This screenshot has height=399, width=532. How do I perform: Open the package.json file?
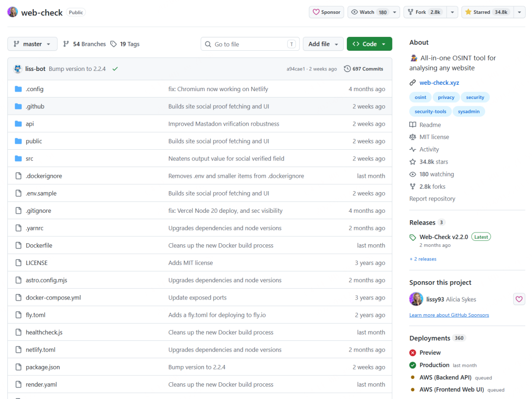pyautogui.click(x=43, y=367)
